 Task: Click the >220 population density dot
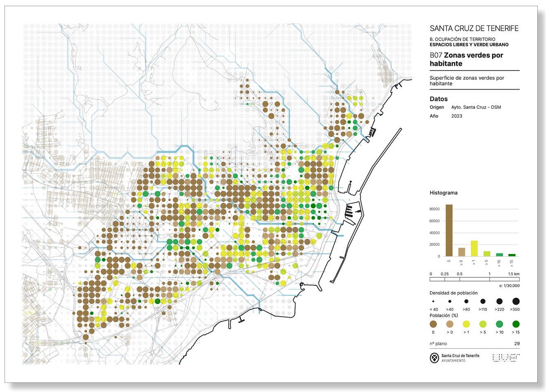[499, 301]
